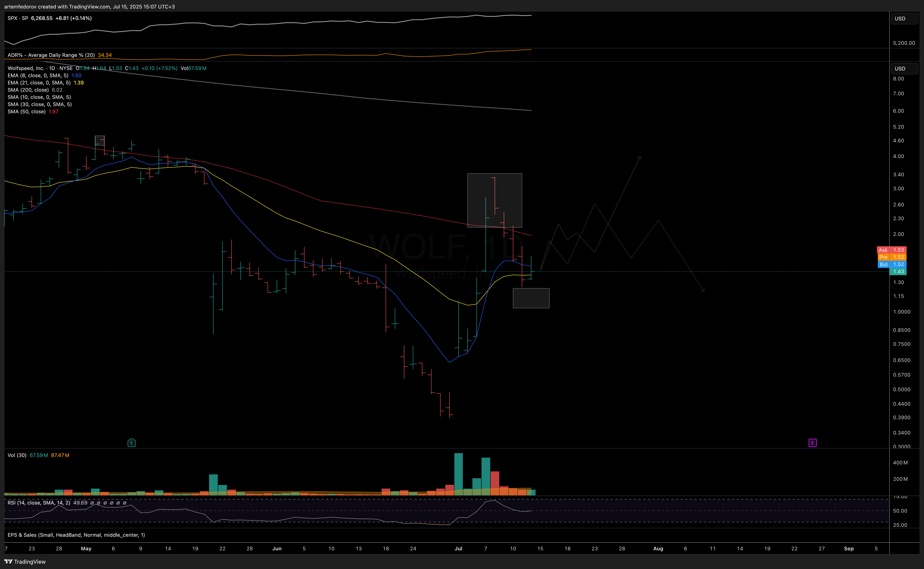The height and width of the screenshot is (569, 924).
Task: Click the 25.00 level on RSI axis
Action: click(x=900, y=525)
